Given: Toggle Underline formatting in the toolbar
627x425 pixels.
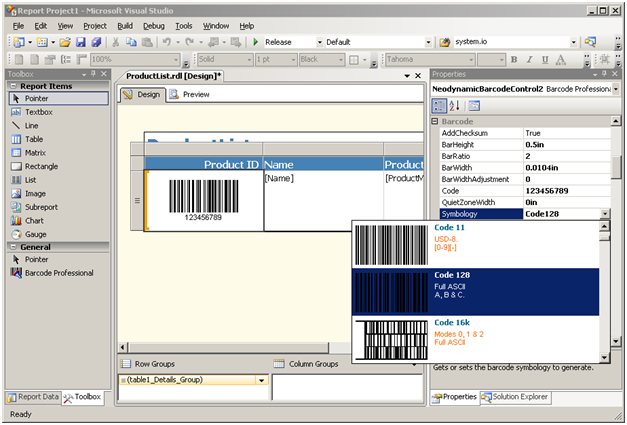Looking at the screenshot, I should click(x=545, y=60).
